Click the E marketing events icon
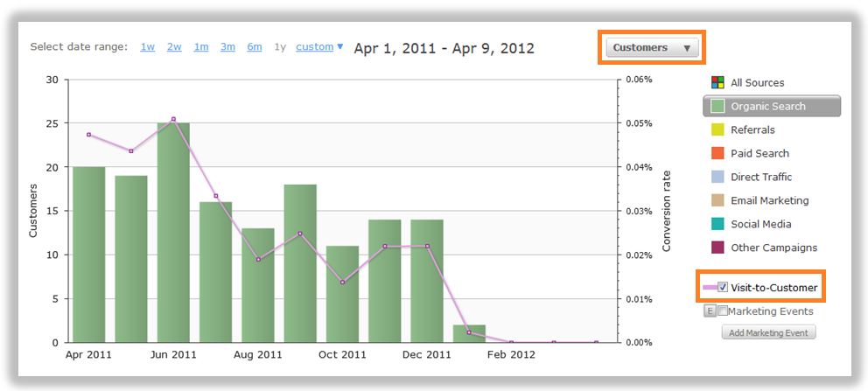Screen dimensions: 868x391 pyautogui.click(x=710, y=311)
